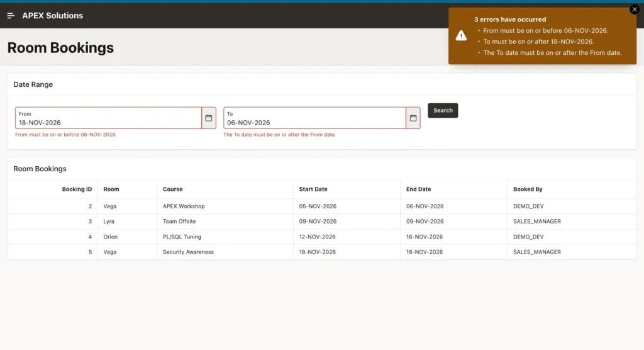
Task: Click the End Date column header
Action: pyautogui.click(x=418, y=189)
